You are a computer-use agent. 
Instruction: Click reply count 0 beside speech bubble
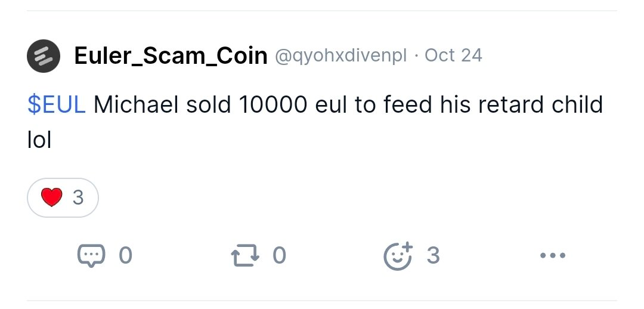(125, 256)
